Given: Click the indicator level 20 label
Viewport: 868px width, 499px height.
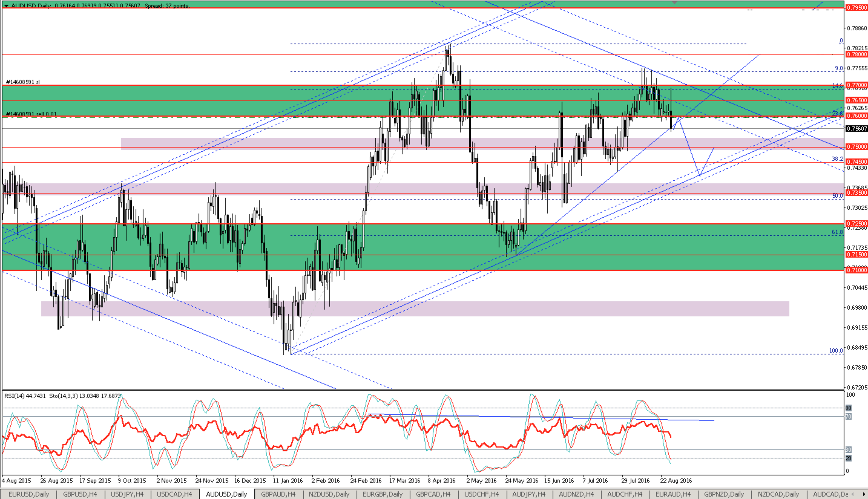Looking at the screenshot, I should pyautogui.click(x=849, y=458).
